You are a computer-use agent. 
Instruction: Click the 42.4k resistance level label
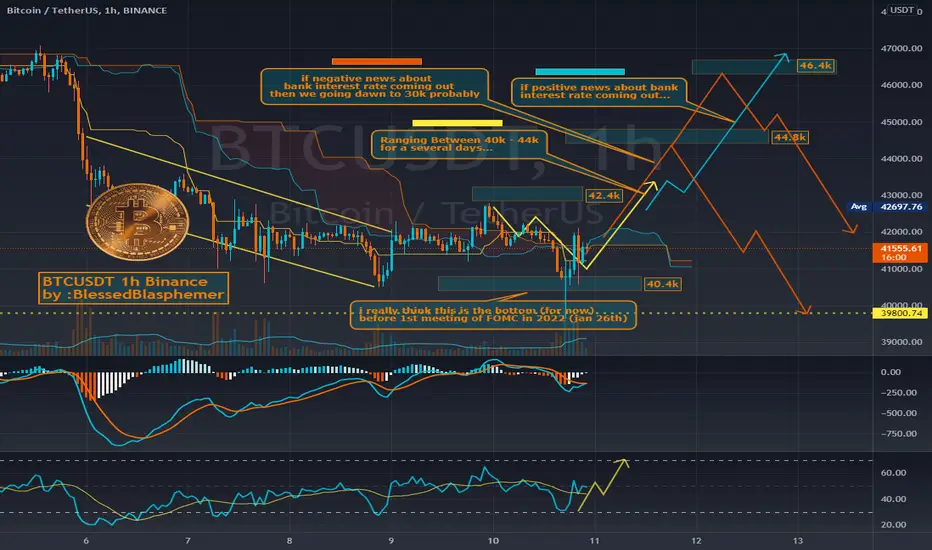pyautogui.click(x=604, y=195)
